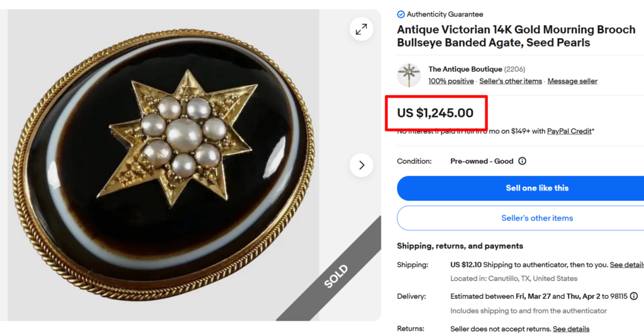Open The Antique Boutique seller avatar
Image resolution: width=644 pixels, height=334 pixels.
[409, 75]
